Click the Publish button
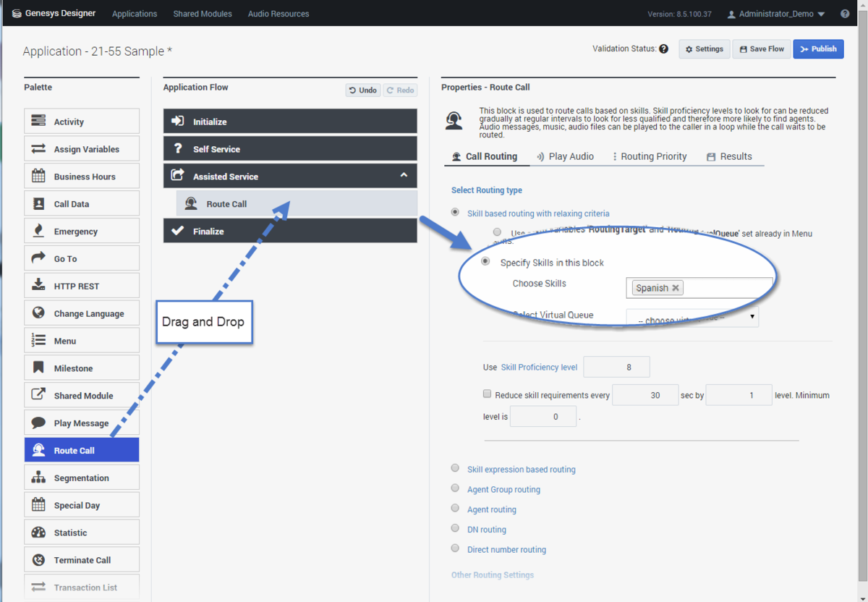 pyautogui.click(x=818, y=49)
